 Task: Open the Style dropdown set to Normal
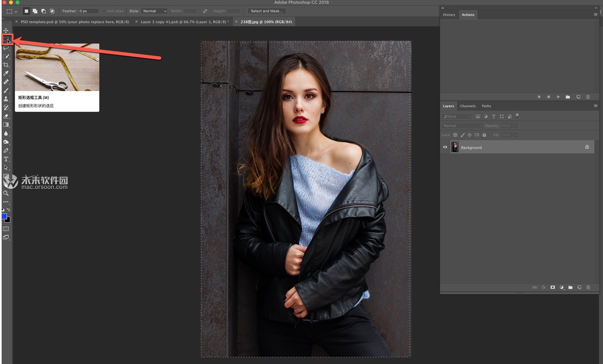coord(154,11)
